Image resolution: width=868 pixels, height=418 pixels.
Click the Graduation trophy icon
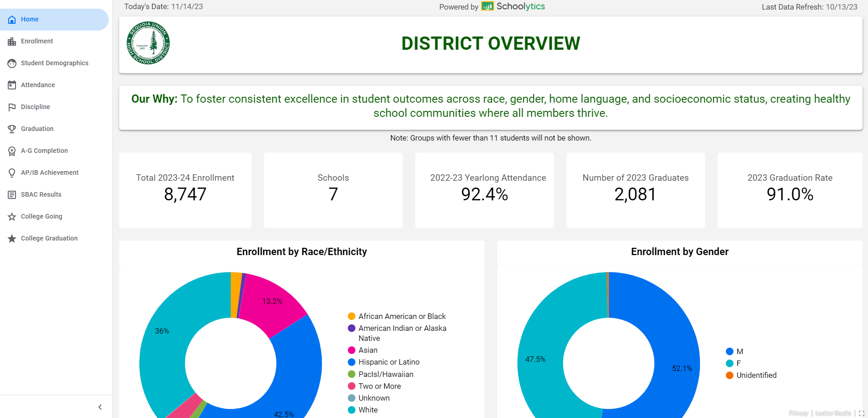pos(12,129)
